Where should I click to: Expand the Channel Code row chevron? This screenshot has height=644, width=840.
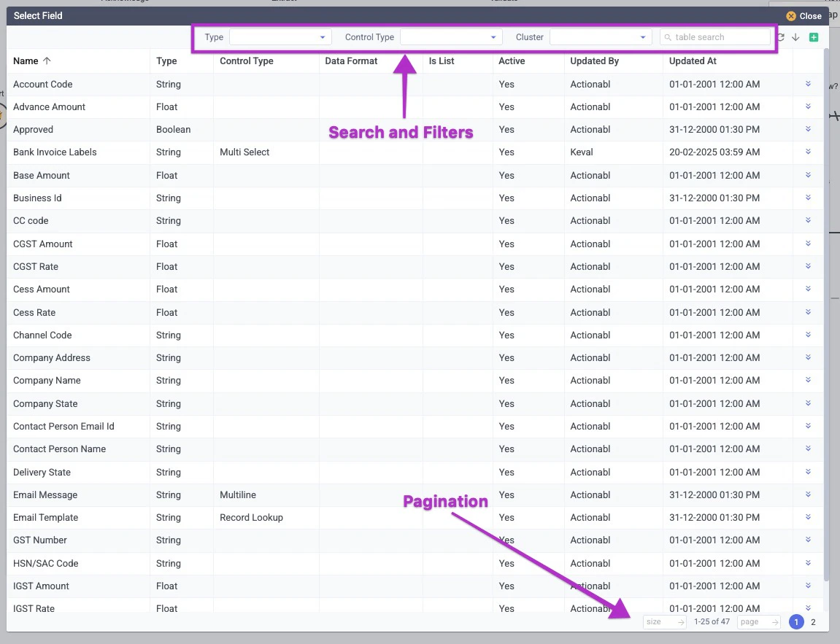tap(808, 334)
